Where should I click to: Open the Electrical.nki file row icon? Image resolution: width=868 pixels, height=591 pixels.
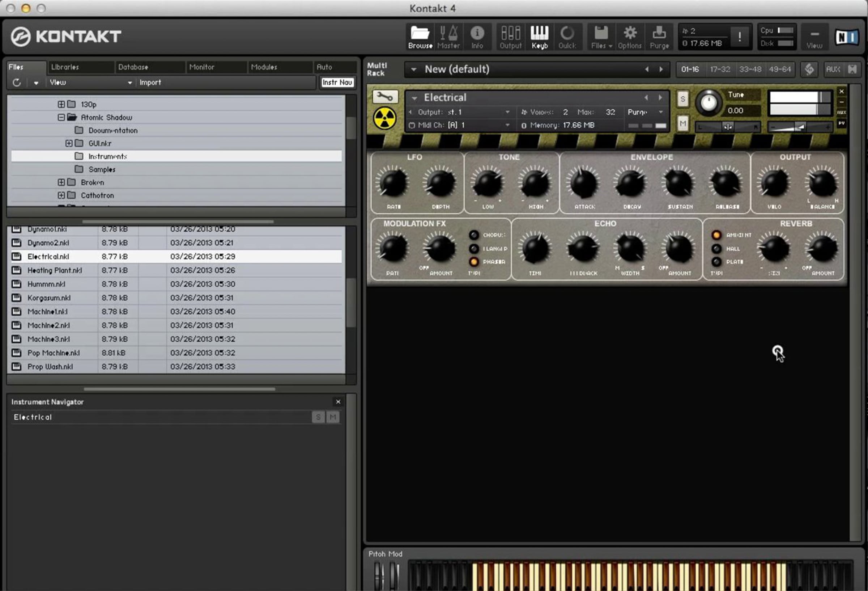click(x=16, y=257)
